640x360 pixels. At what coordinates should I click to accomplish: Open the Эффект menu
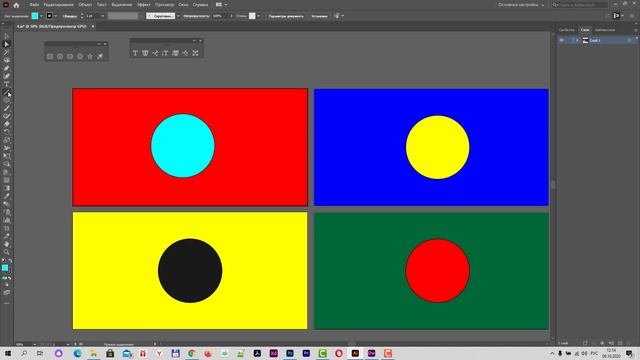143,5
